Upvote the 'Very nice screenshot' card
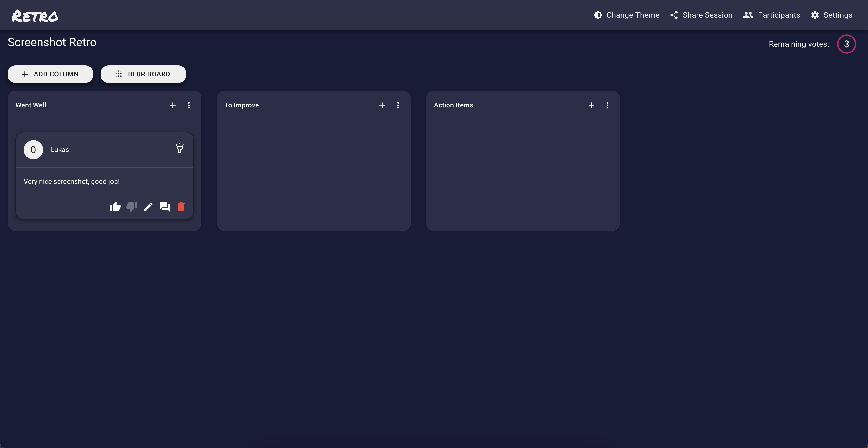This screenshot has width=868, height=448. click(115, 207)
